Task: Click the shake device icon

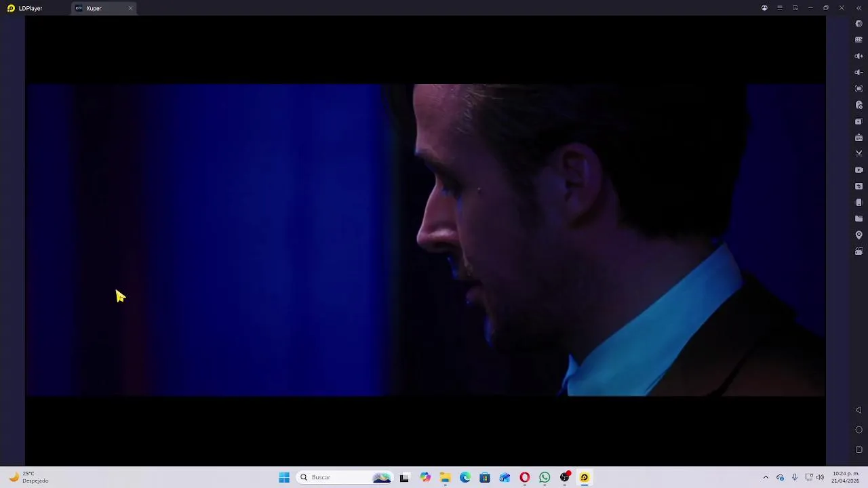Action: pos(859,203)
